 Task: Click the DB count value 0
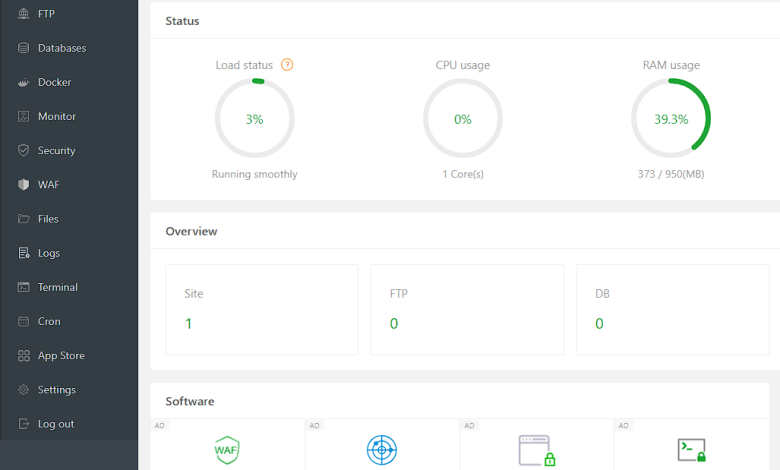point(599,324)
